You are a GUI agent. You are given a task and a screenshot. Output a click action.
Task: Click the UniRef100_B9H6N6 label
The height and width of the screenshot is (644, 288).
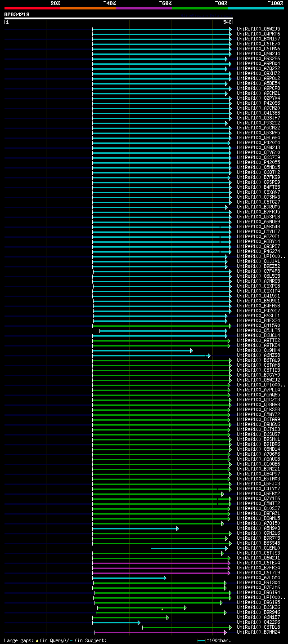258,424
